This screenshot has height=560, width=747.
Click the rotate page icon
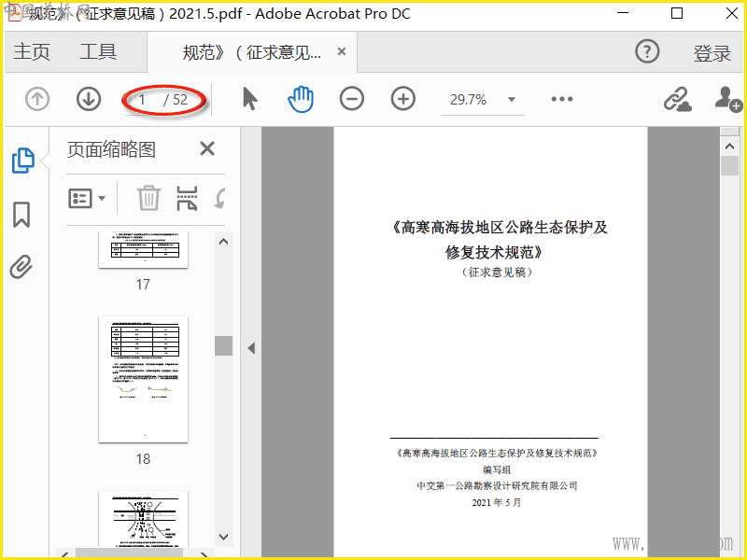tap(220, 198)
